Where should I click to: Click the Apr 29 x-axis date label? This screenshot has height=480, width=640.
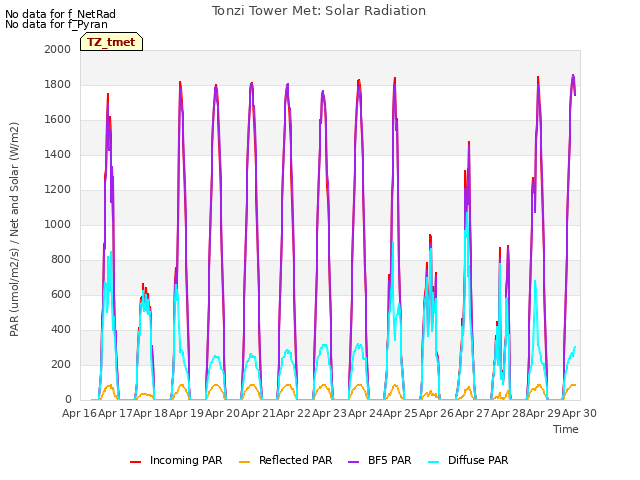544,413
